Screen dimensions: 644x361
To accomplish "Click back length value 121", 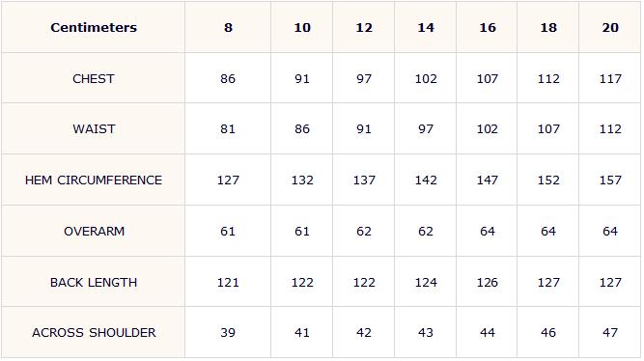I will 228,282.
